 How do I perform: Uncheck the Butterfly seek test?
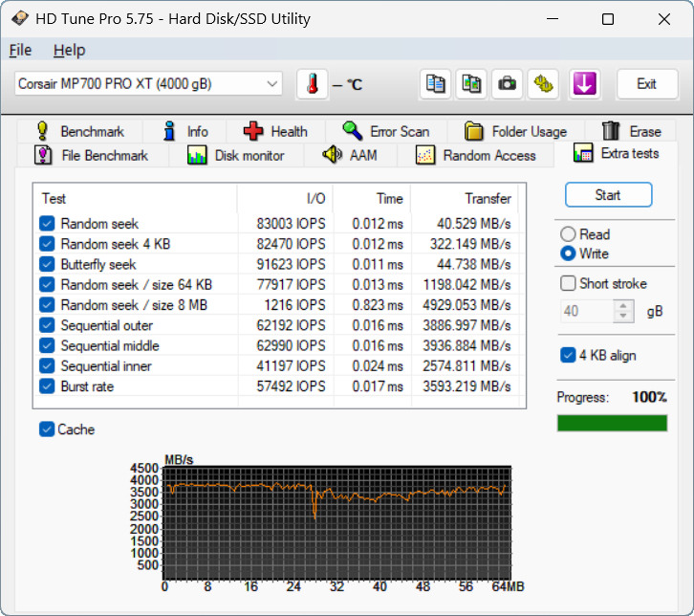pos(47,264)
